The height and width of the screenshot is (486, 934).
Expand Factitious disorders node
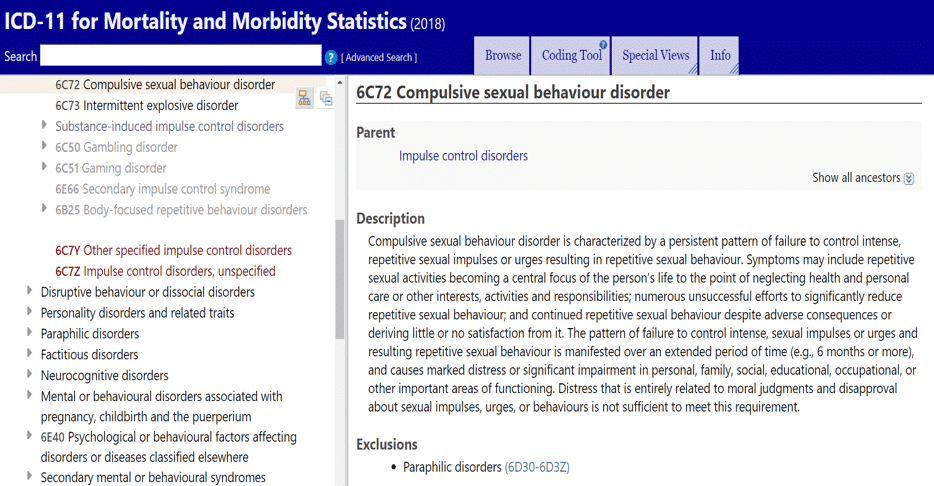[x=29, y=353]
